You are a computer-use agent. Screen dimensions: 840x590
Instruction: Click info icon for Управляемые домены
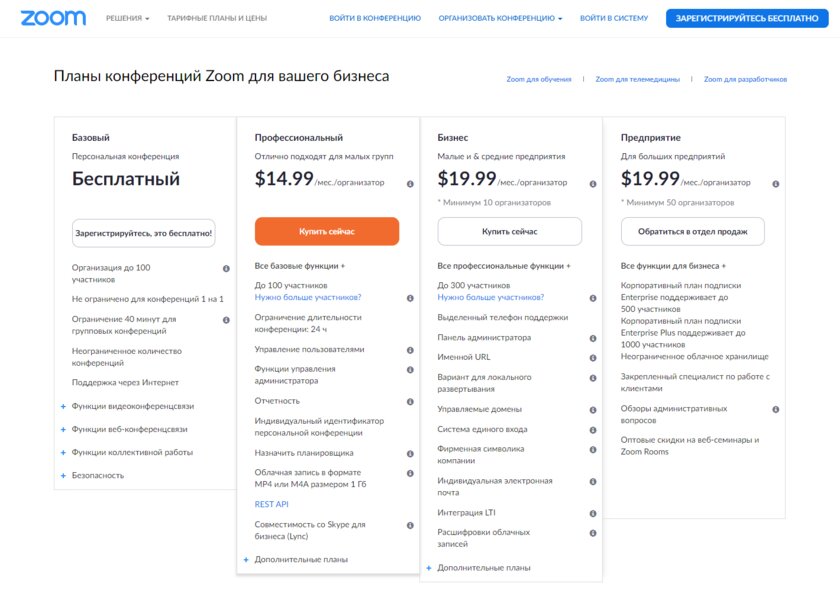pyautogui.click(x=592, y=410)
